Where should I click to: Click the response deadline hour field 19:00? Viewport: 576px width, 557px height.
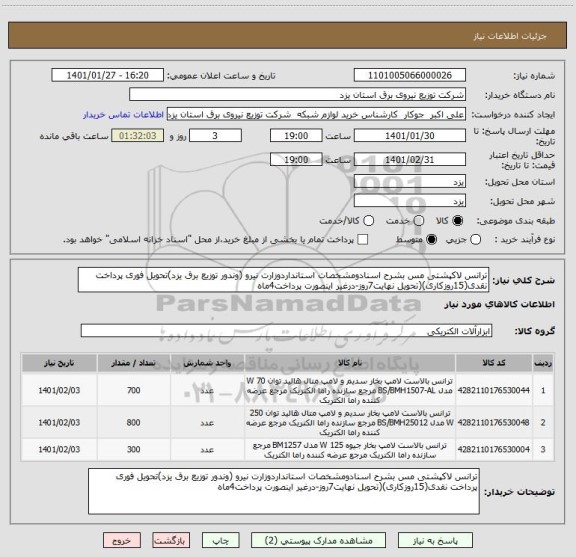[296, 136]
